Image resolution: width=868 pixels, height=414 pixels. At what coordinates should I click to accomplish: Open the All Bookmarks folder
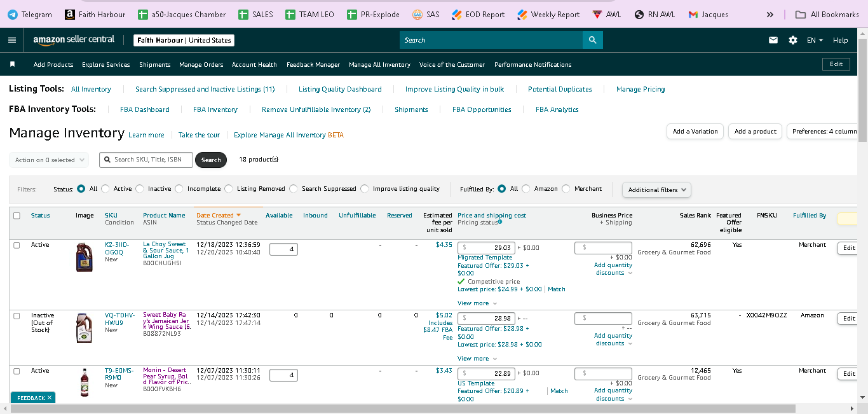click(827, 14)
